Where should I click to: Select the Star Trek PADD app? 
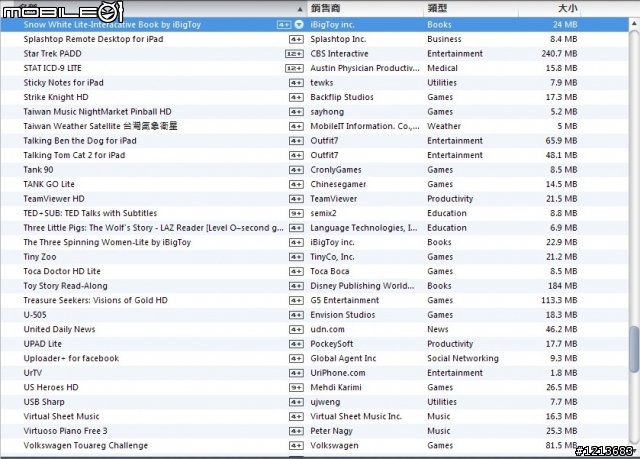pos(52,53)
